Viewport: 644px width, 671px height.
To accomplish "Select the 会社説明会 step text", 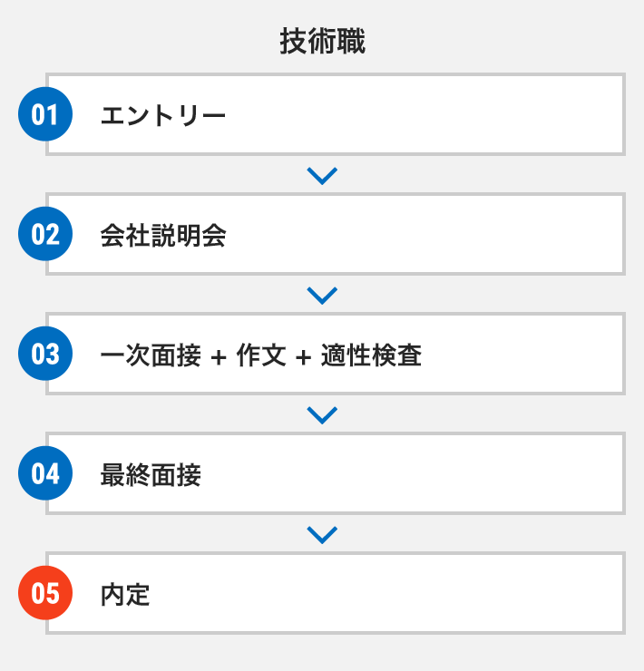I will tap(163, 236).
